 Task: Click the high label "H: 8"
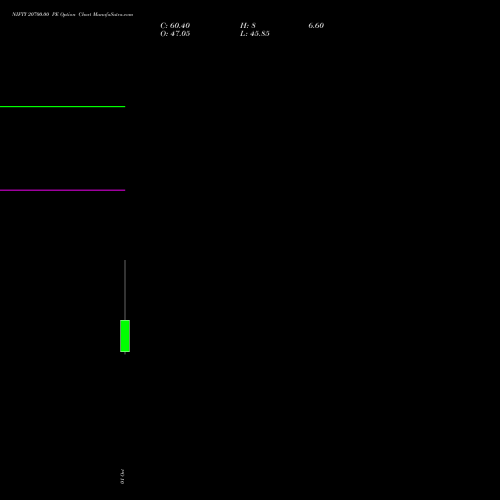point(248,26)
